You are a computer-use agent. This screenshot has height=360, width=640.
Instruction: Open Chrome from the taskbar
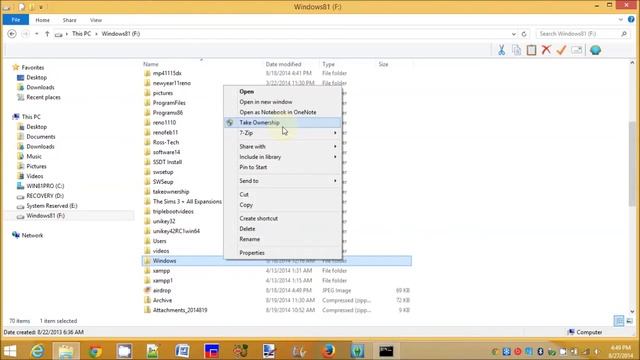click(x=95, y=351)
